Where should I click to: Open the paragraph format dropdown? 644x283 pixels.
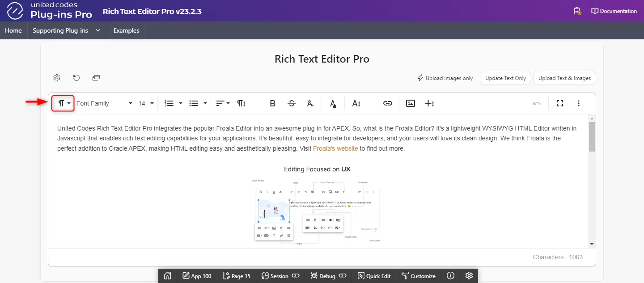coord(63,103)
